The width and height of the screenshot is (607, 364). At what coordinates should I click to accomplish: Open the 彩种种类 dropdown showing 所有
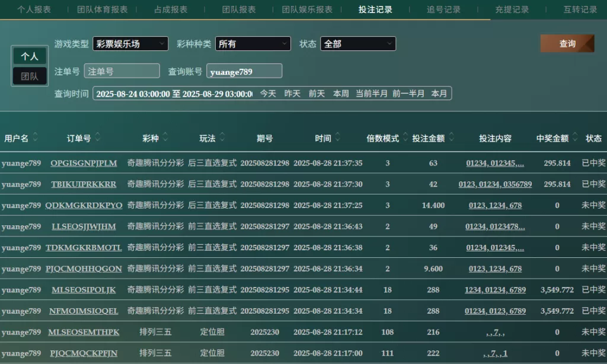coord(253,44)
